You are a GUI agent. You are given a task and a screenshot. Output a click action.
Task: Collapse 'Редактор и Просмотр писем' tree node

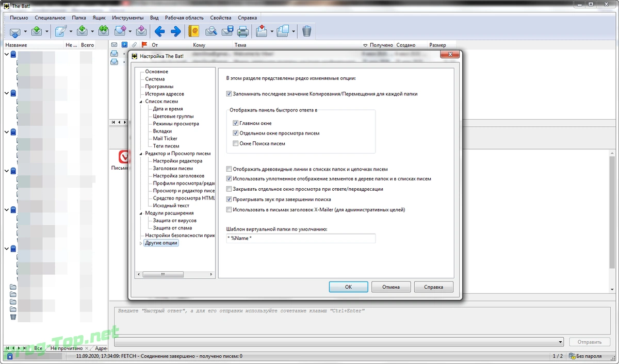[141, 154]
